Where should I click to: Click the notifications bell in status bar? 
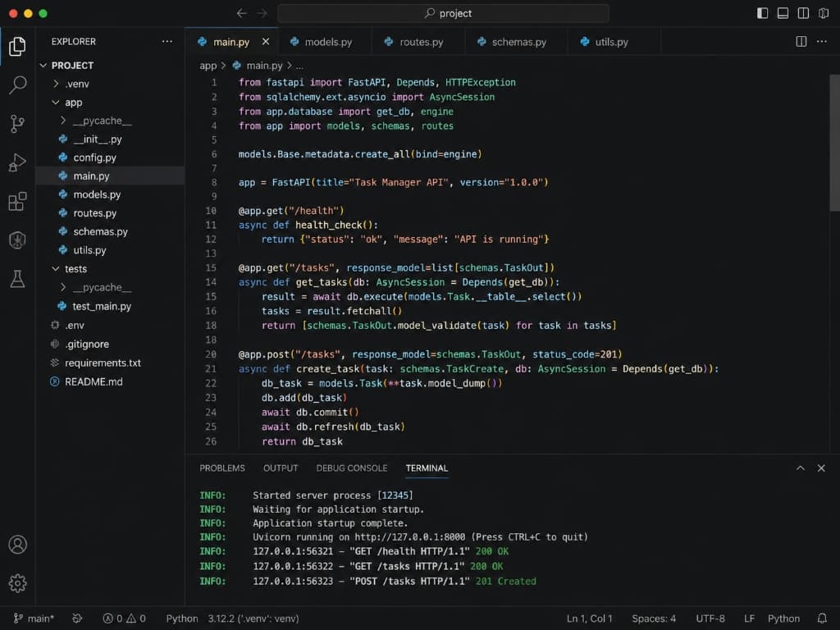tap(822, 619)
